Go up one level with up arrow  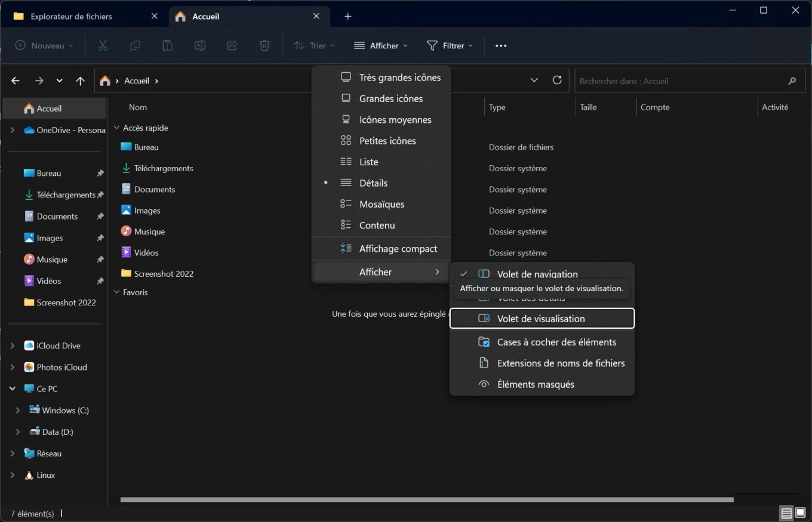click(x=81, y=81)
